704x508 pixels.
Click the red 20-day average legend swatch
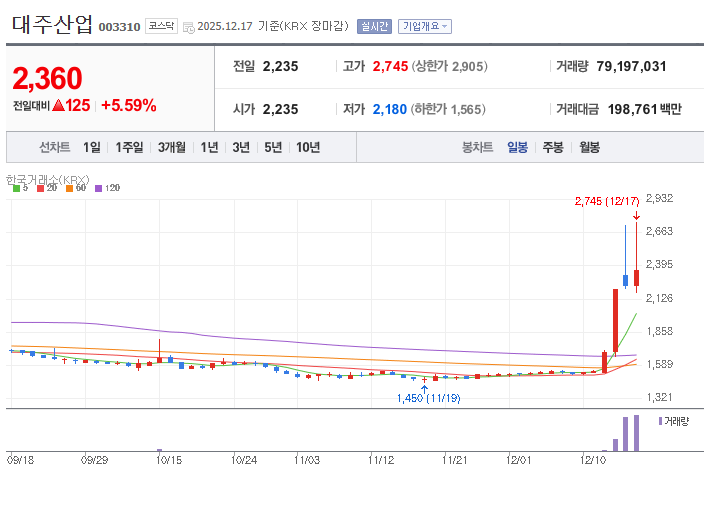[40, 189]
